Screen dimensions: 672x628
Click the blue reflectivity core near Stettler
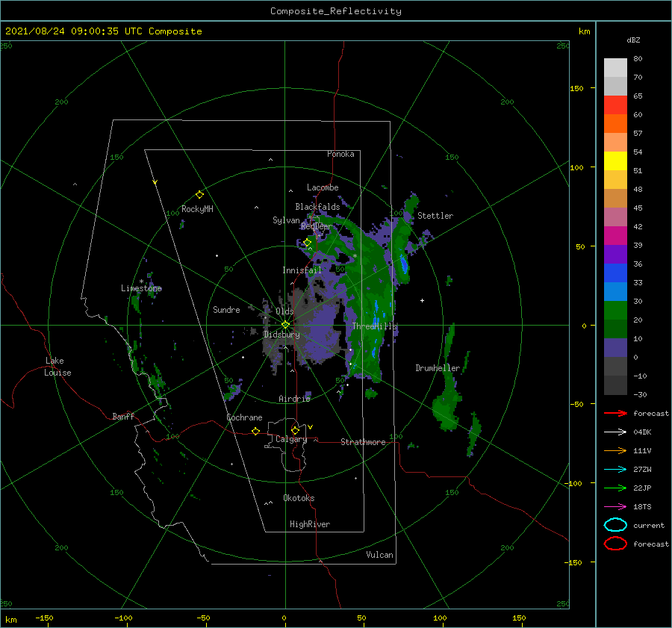click(x=403, y=263)
